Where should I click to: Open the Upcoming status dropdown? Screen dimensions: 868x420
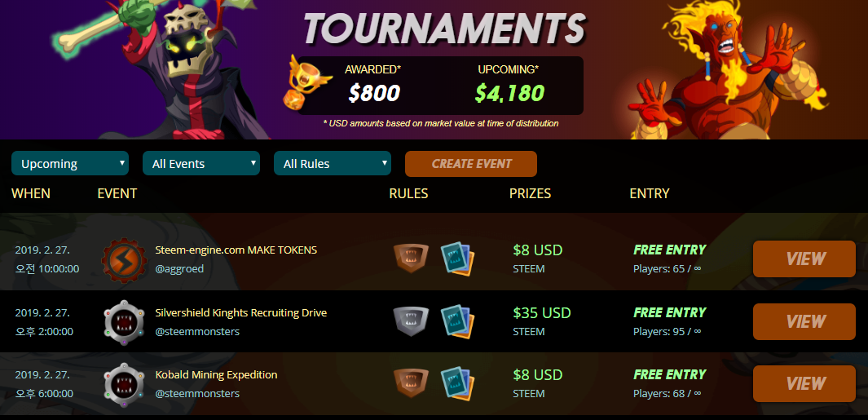70,163
